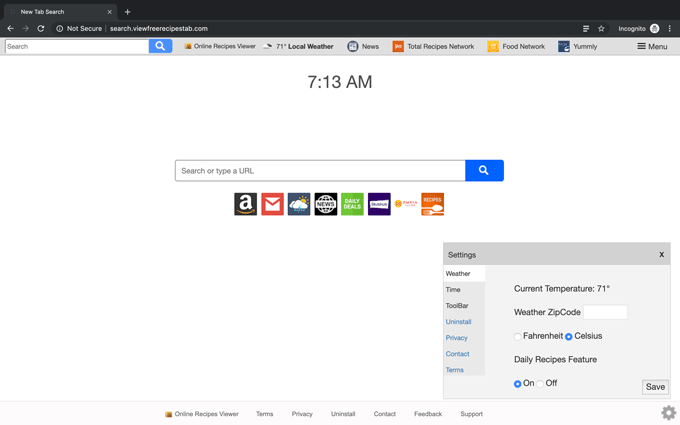Select the Celsius radio button
This screenshot has width=680, height=425.
coord(569,337)
